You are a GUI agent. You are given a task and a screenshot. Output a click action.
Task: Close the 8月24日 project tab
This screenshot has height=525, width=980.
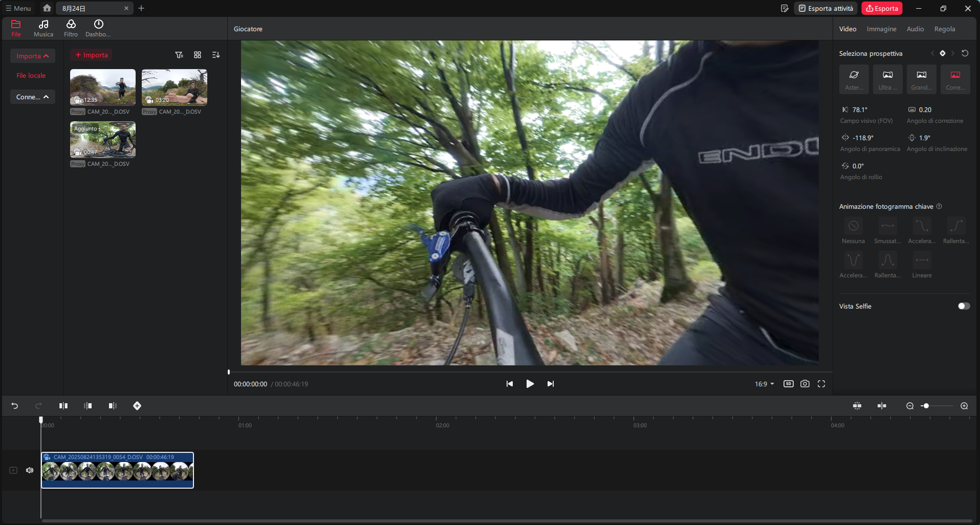pyautogui.click(x=126, y=8)
